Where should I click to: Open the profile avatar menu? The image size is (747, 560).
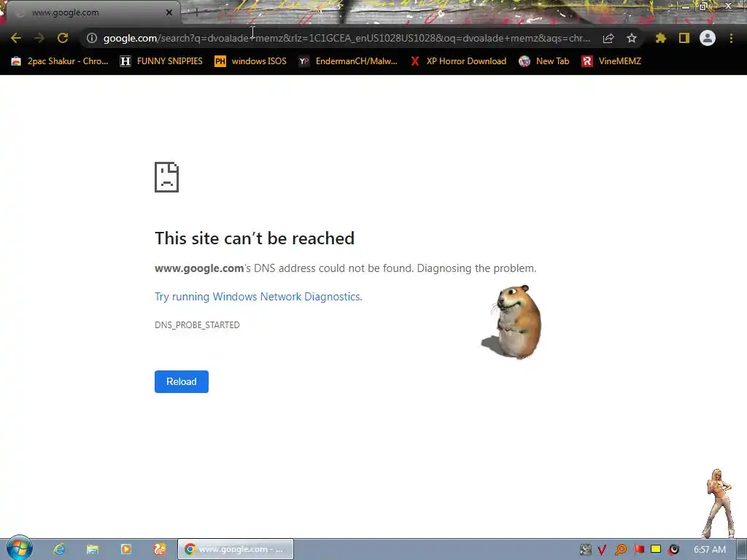[708, 38]
